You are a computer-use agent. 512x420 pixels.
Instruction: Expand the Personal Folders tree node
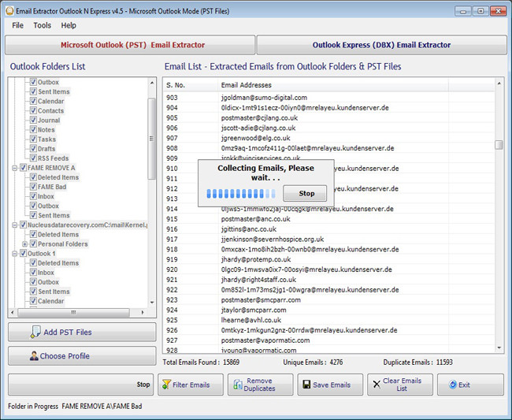(x=24, y=244)
